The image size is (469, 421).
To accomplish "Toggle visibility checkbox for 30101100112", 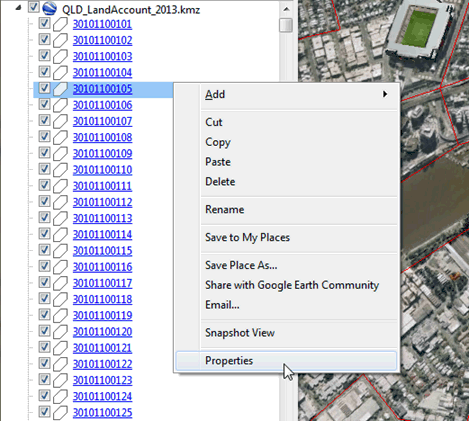I will point(44,201).
